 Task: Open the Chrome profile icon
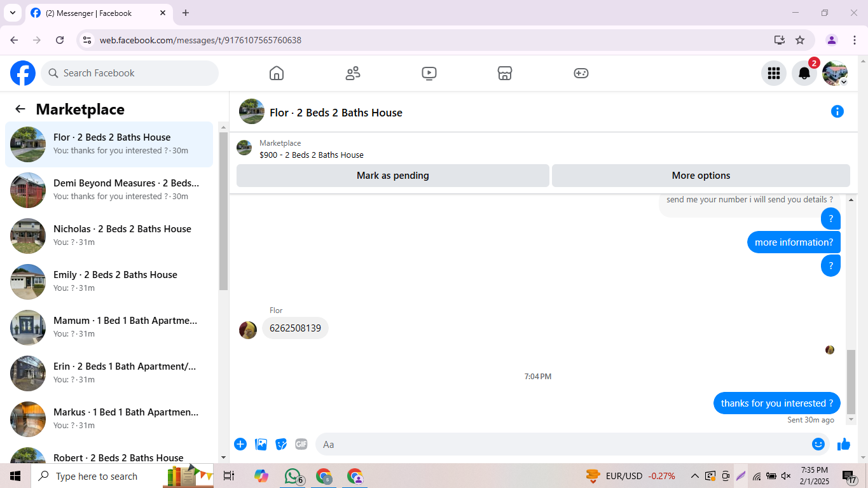click(x=832, y=40)
